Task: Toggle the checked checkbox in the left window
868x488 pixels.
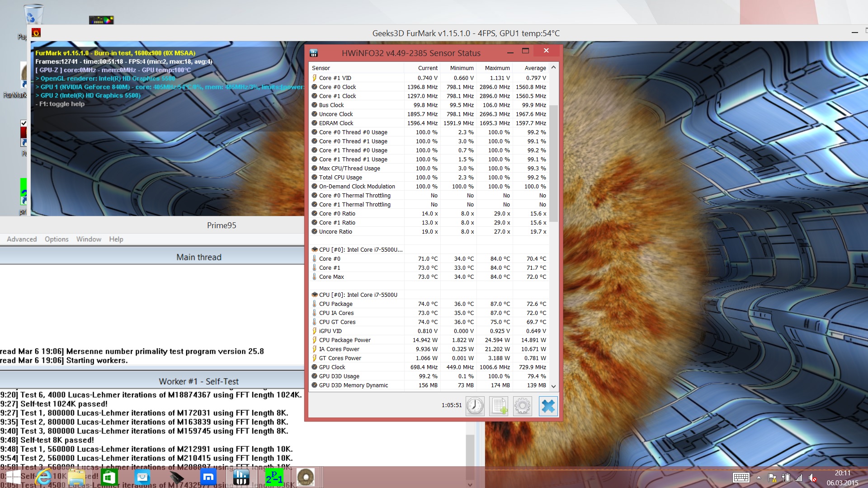Action: tap(24, 123)
